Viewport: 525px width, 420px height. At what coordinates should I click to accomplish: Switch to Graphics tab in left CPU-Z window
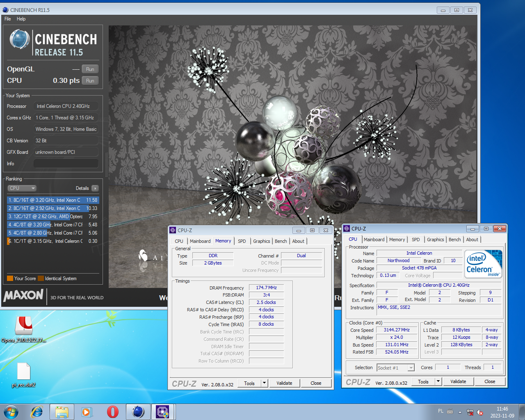[x=262, y=241]
